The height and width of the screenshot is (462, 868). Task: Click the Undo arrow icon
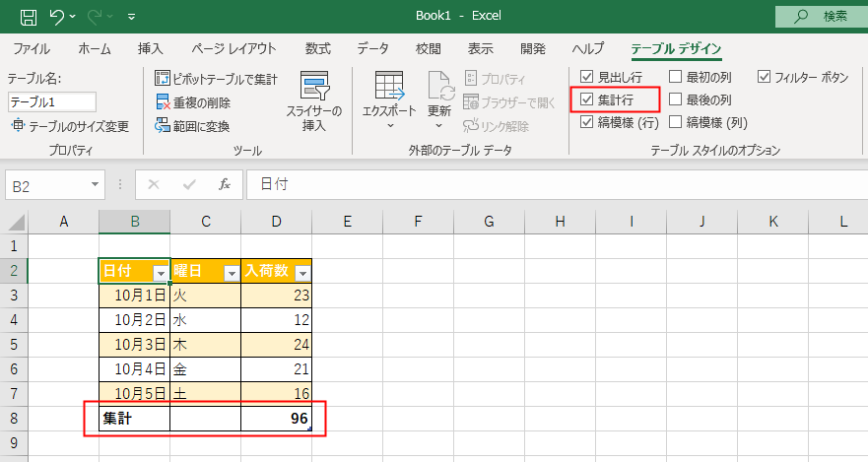pos(56,17)
